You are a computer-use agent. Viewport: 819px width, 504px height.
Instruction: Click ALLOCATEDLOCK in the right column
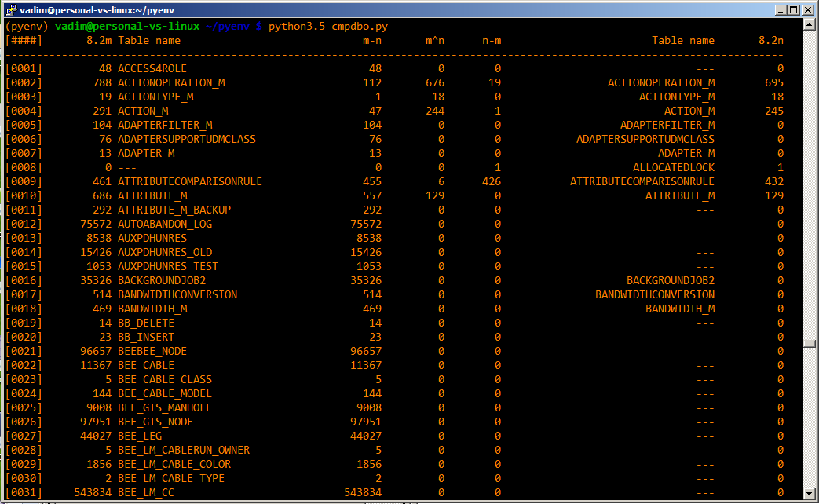click(x=674, y=167)
